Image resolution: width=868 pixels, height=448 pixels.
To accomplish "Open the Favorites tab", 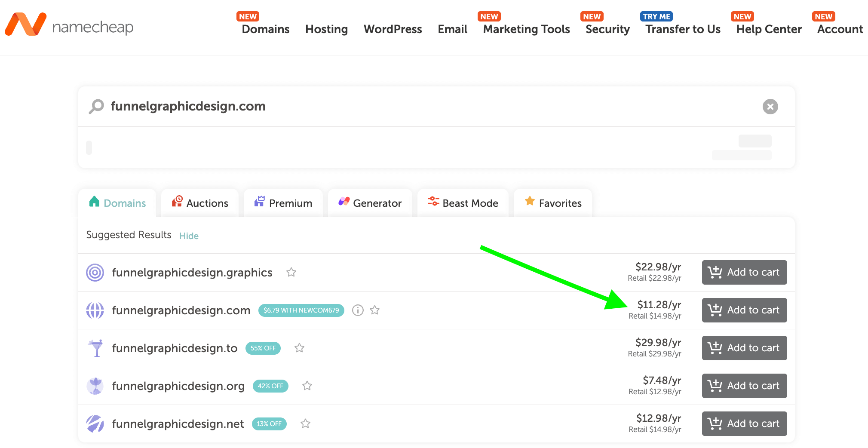I will click(553, 203).
